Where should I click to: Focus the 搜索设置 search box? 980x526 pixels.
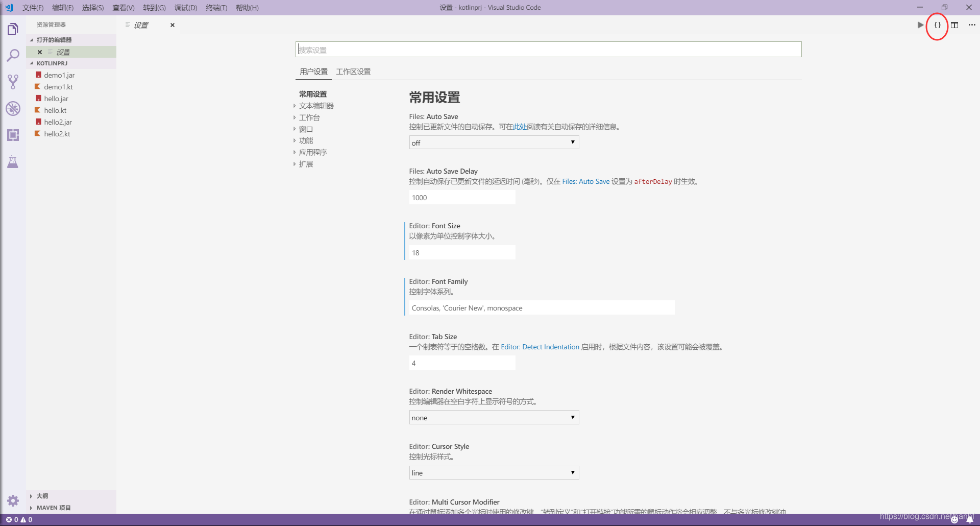[549, 50]
